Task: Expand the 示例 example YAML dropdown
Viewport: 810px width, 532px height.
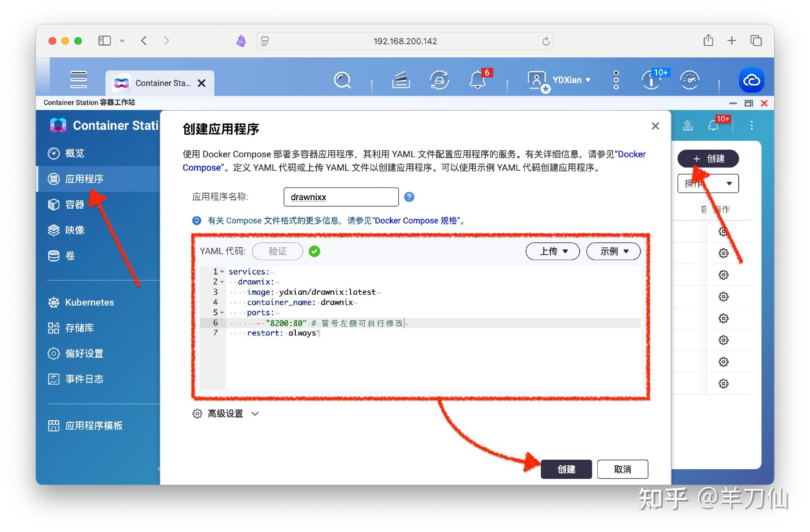Action: 613,251
